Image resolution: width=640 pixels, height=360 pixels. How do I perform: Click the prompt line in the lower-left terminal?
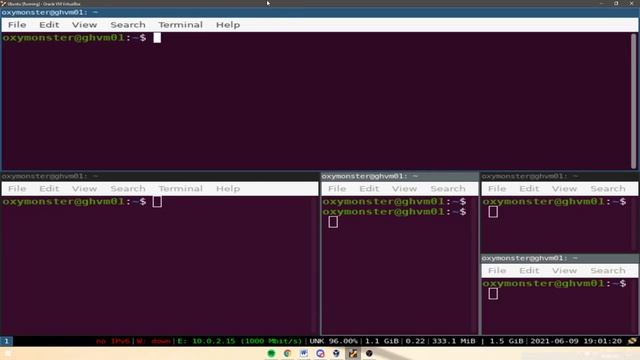click(x=82, y=202)
